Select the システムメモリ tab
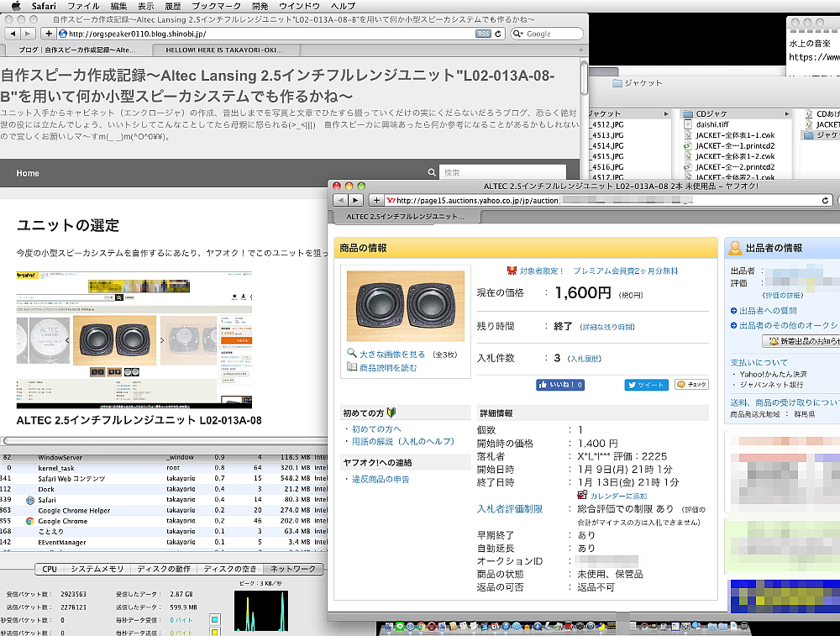 point(97,569)
